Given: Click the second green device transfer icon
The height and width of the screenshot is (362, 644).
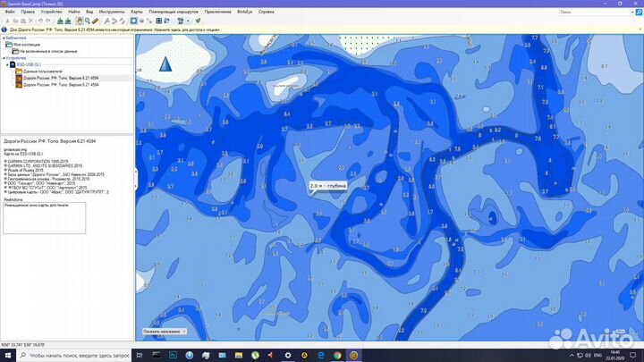Looking at the screenshot, I should pyautogui.click(x=68, y=21).
